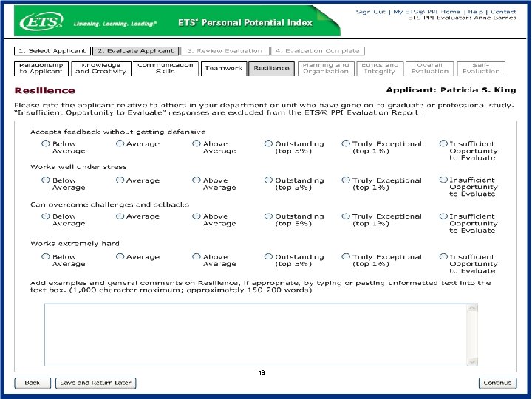This screenshot has height=399, width=532.
Task: Open the Help link
Action: click(475, 12)
